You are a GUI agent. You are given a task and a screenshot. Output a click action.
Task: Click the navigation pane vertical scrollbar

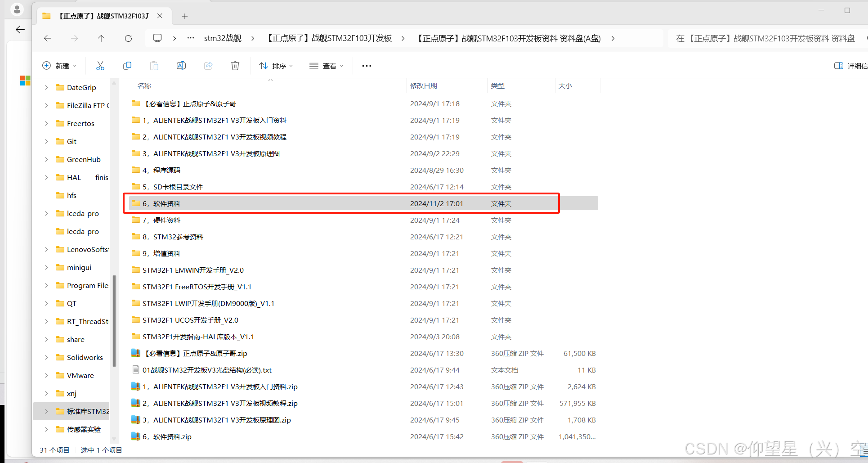click(x=114, y=321)
